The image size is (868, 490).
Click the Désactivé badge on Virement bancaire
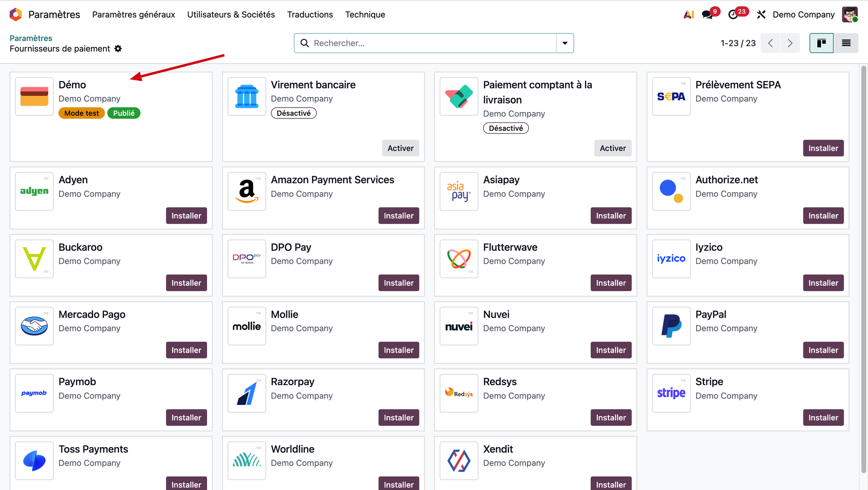coord(293,113)
